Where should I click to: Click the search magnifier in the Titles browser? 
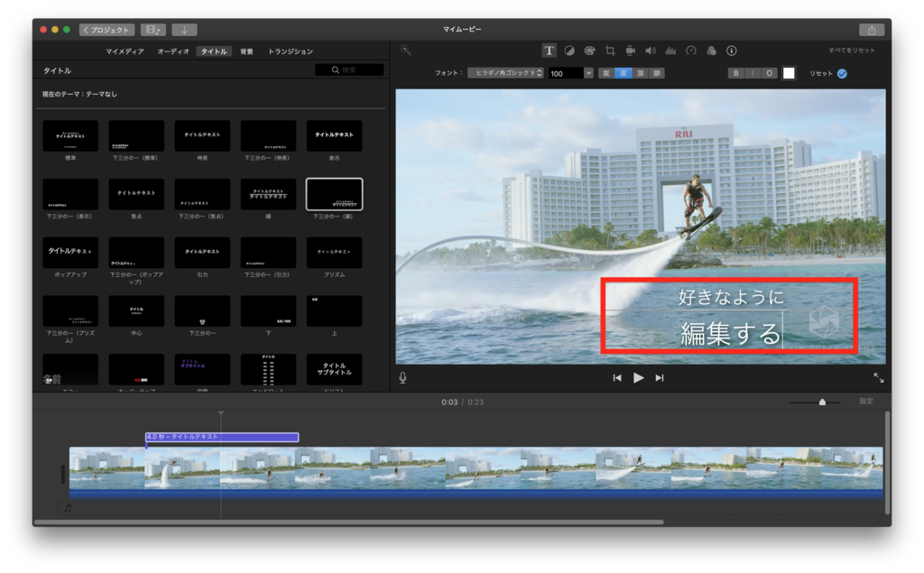click(x=336, y=69)
